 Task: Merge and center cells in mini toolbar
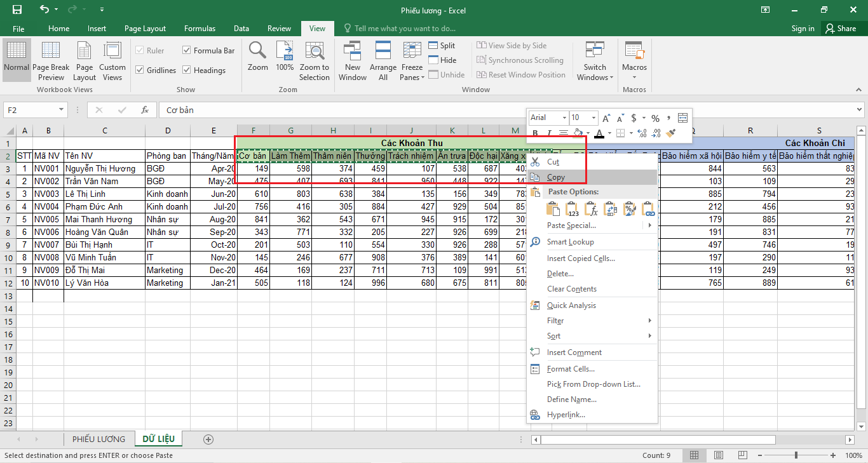coord(682,118)
